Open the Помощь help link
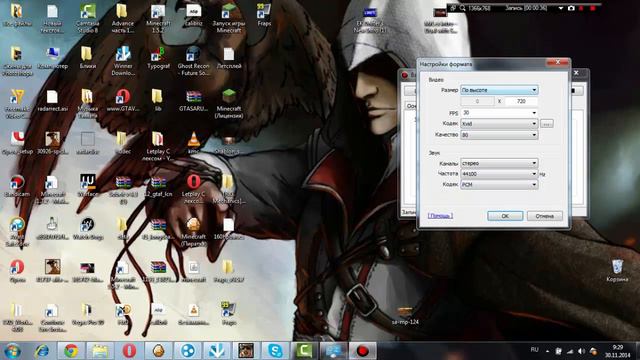The height and width of the screenshot is (360, 640). pyautogui.click(x=440, y=216)
